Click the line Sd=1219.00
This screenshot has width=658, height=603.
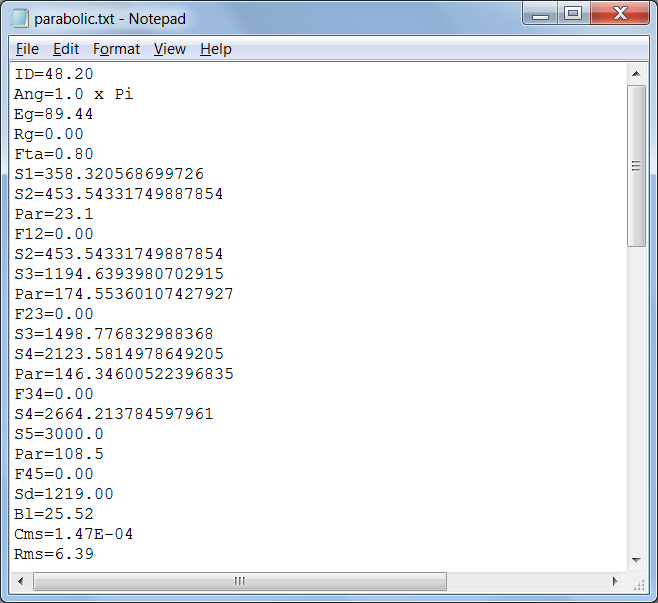tap(64, 494)
